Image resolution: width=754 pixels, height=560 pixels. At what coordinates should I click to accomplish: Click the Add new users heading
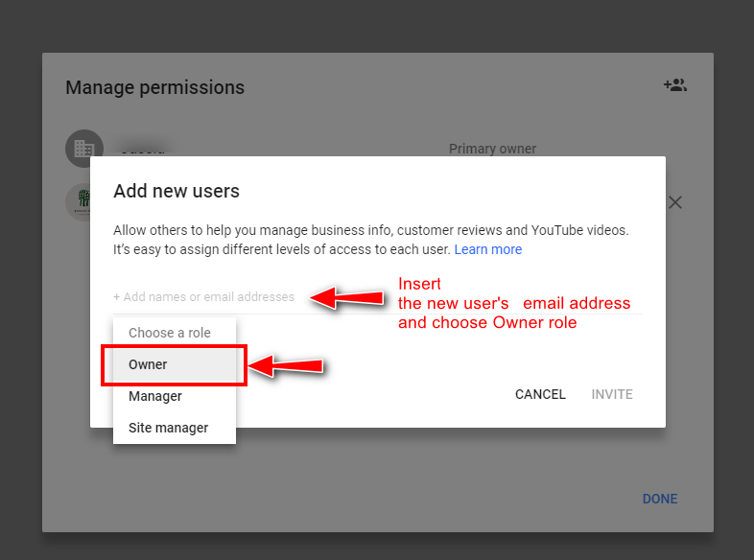[177, 191]
